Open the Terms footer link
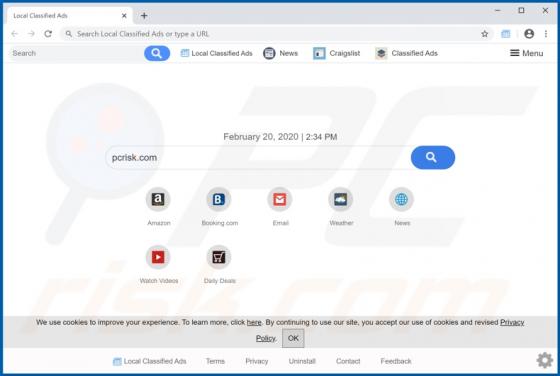 click(x=215, y=361)
